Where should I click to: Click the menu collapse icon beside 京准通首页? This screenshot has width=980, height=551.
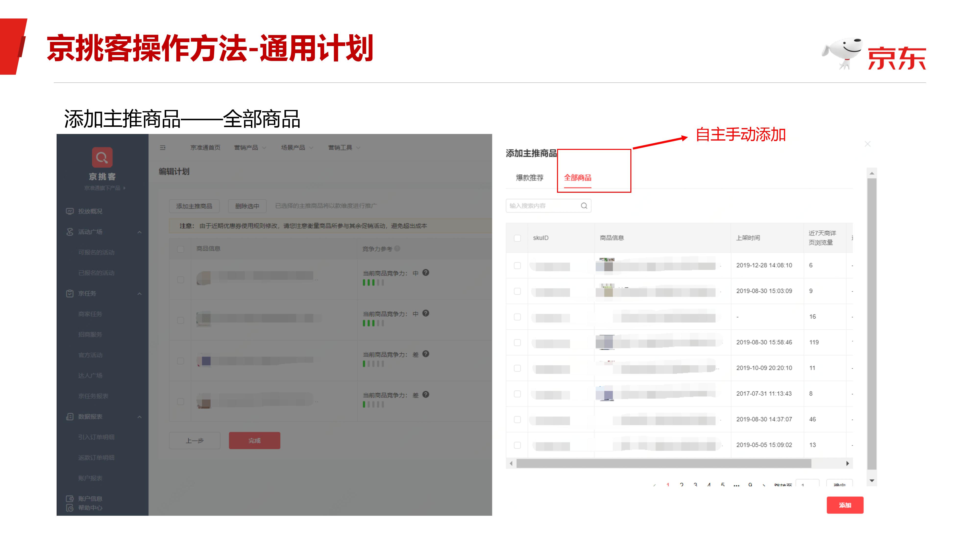163,147
